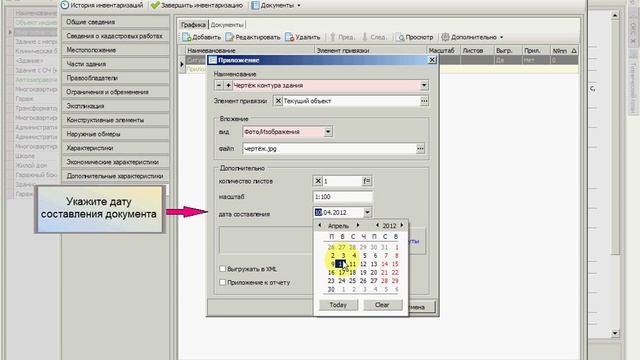Switch to the Документы tab

(227, 25)
